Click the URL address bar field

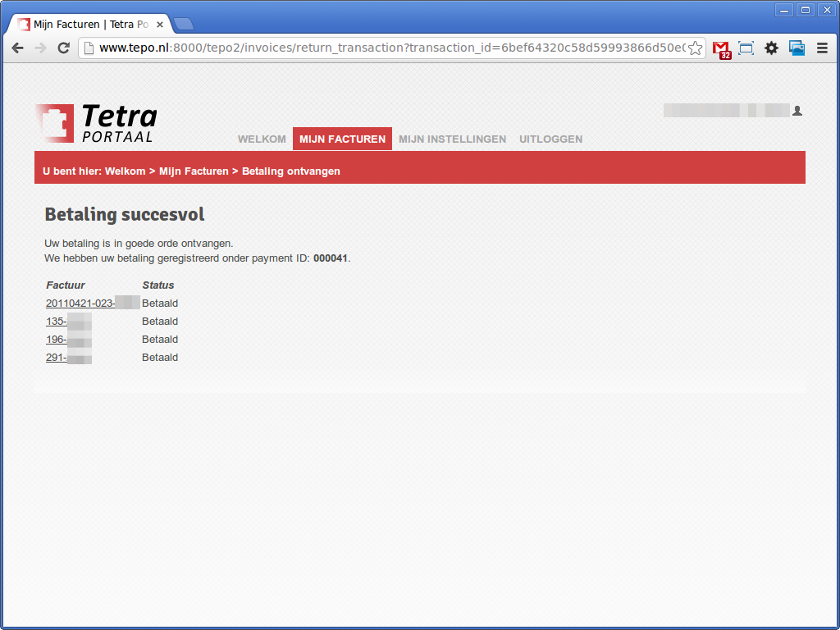pos(386,48)
